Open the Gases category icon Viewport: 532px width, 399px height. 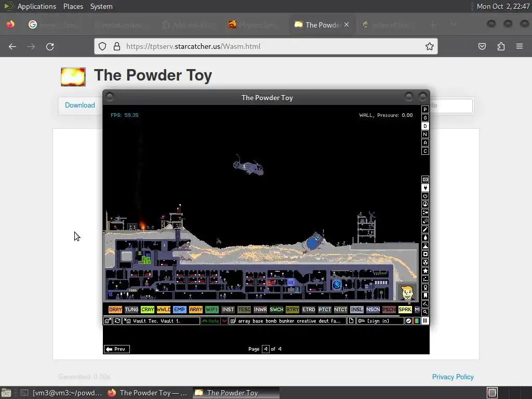point(425,229)
